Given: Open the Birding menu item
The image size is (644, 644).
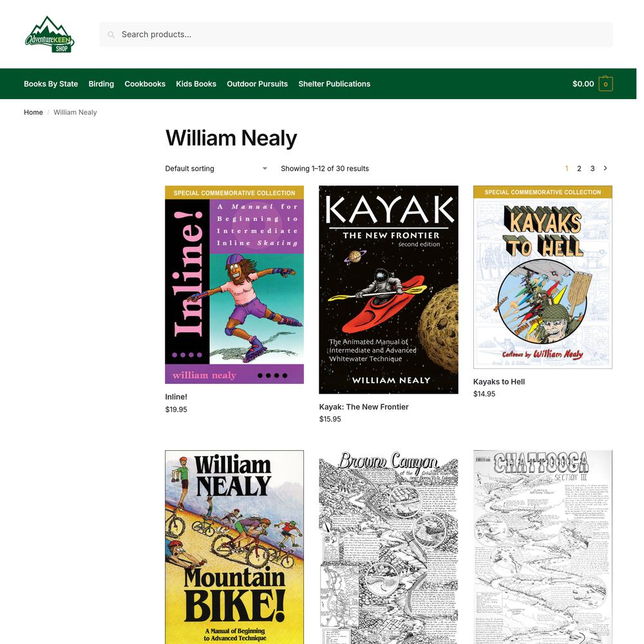Looking at the screenshot, I should [x=101, y=84].
